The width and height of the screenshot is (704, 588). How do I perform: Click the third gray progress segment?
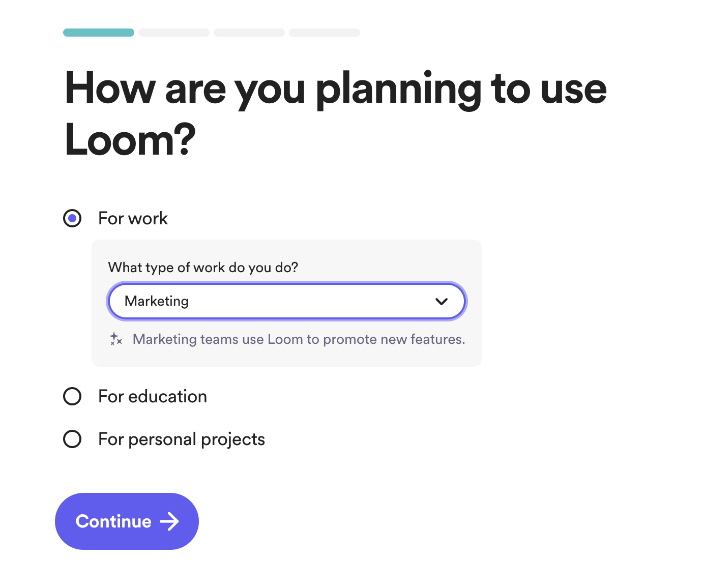pyautogui.click(x=249, y=32)
